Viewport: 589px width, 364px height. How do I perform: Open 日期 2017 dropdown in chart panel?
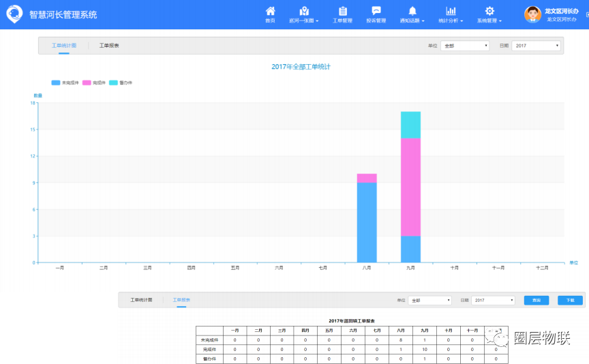click(x=536, y=46)
